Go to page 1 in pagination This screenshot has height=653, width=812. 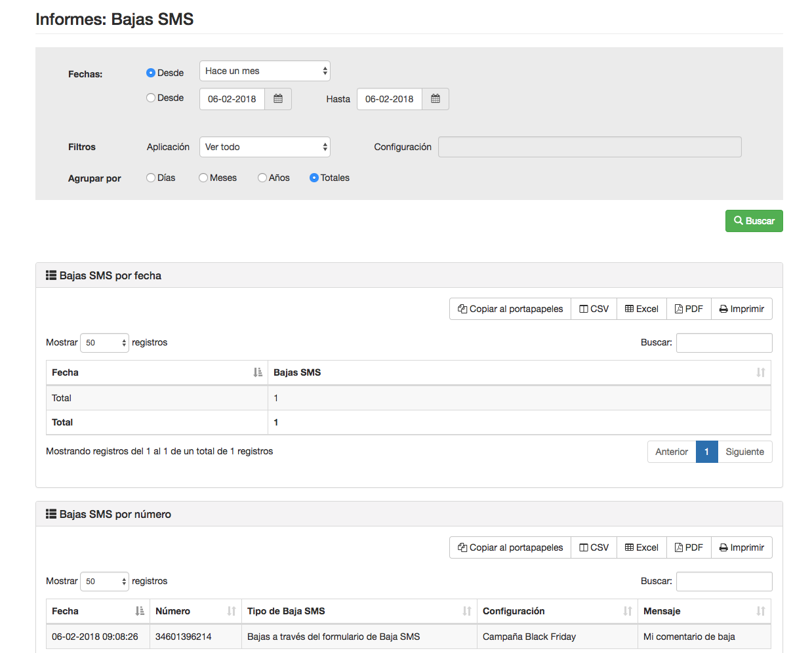point(706,452)
